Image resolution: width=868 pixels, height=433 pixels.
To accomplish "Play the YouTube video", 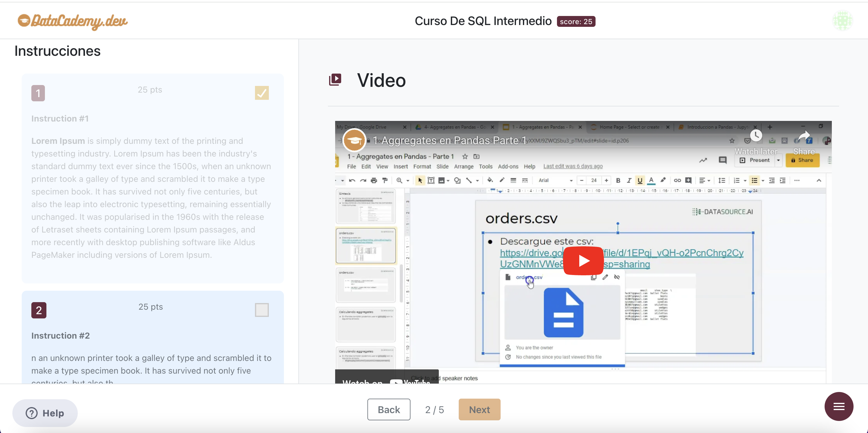I will click(x=583, y=261).
